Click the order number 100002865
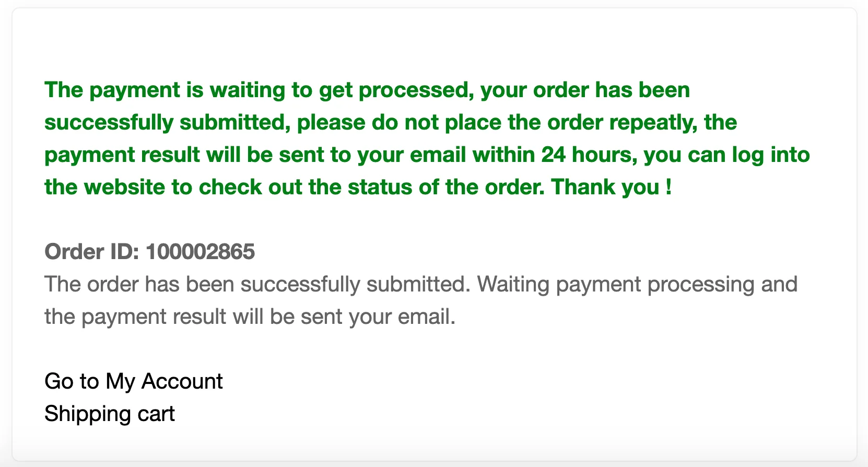 [200, 252]
